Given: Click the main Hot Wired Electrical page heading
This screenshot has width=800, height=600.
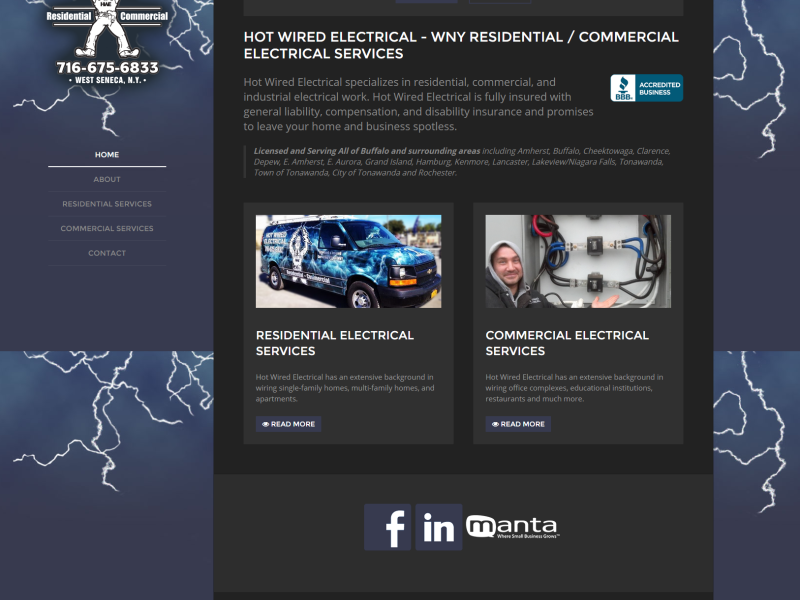Looking at the screenshot, I should (460, 45).
